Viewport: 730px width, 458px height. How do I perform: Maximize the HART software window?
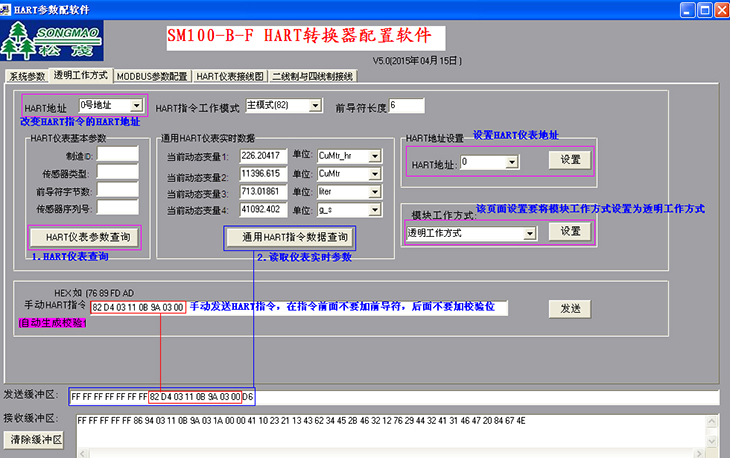(705, 10)
